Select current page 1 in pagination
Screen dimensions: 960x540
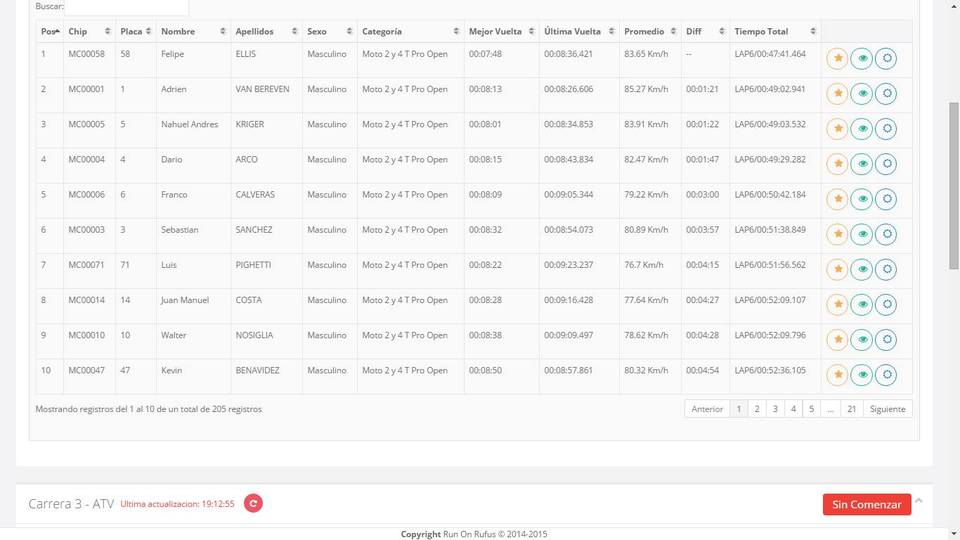739,409
